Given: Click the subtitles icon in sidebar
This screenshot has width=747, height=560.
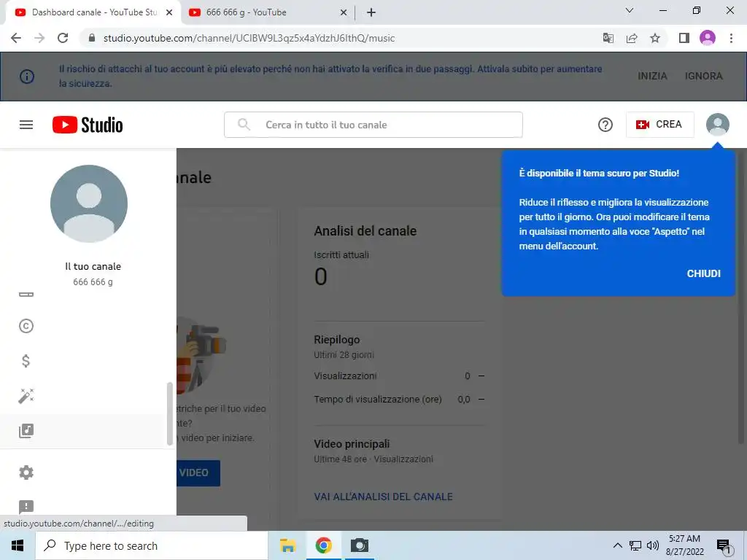Looking at the screenshot, I should (26, 295).
